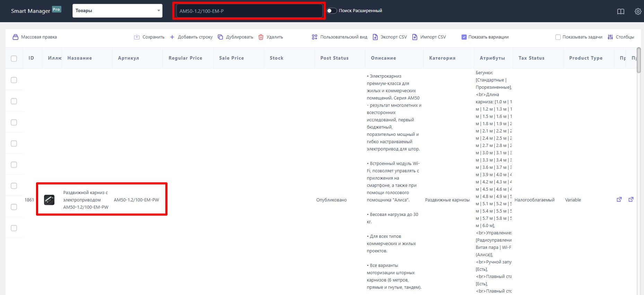Click Добавить строку button label
This screenshot has height=295, width=644.
point(195,37)
